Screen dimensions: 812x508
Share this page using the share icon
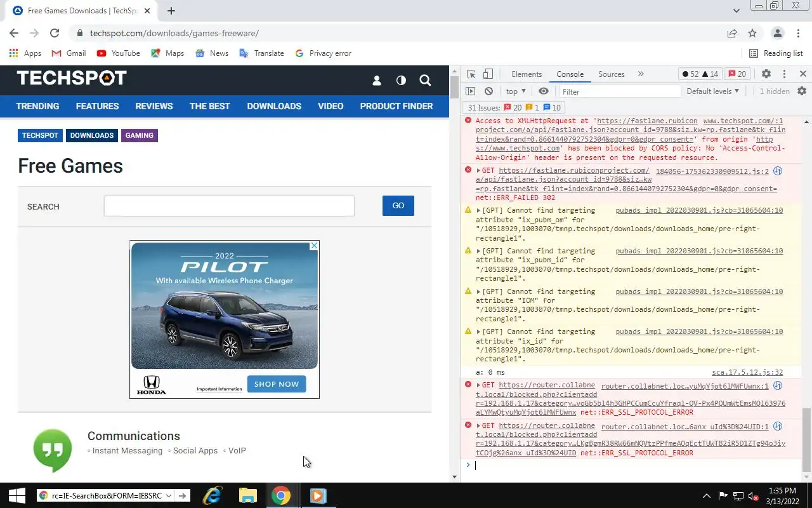pos(732,33)
